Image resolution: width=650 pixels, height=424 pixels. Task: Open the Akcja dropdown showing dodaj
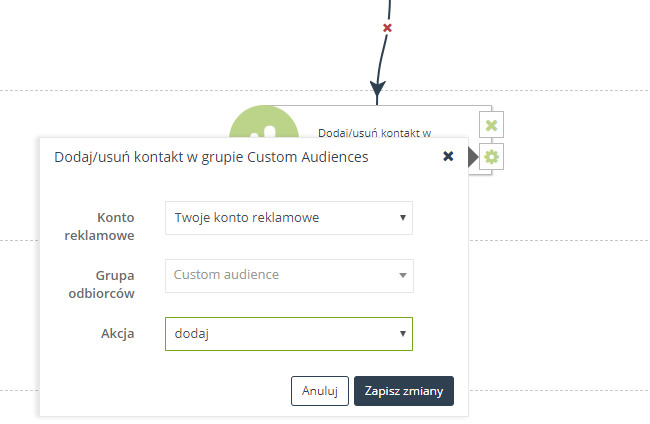[x=289, y=334]
